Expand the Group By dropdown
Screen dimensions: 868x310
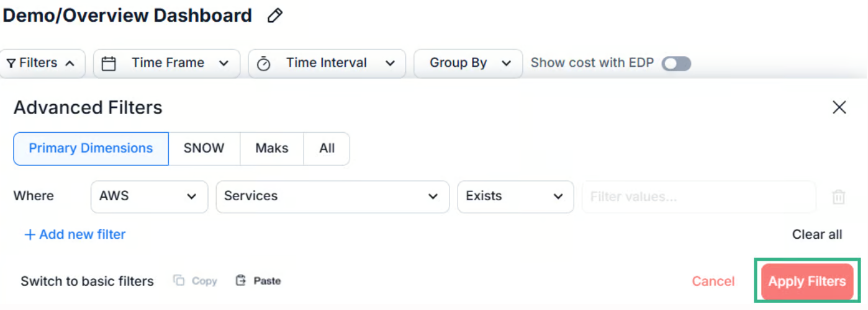click(468, 63)
